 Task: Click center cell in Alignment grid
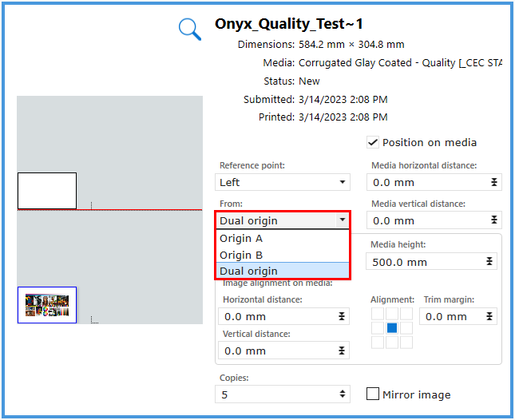point(392,328)
